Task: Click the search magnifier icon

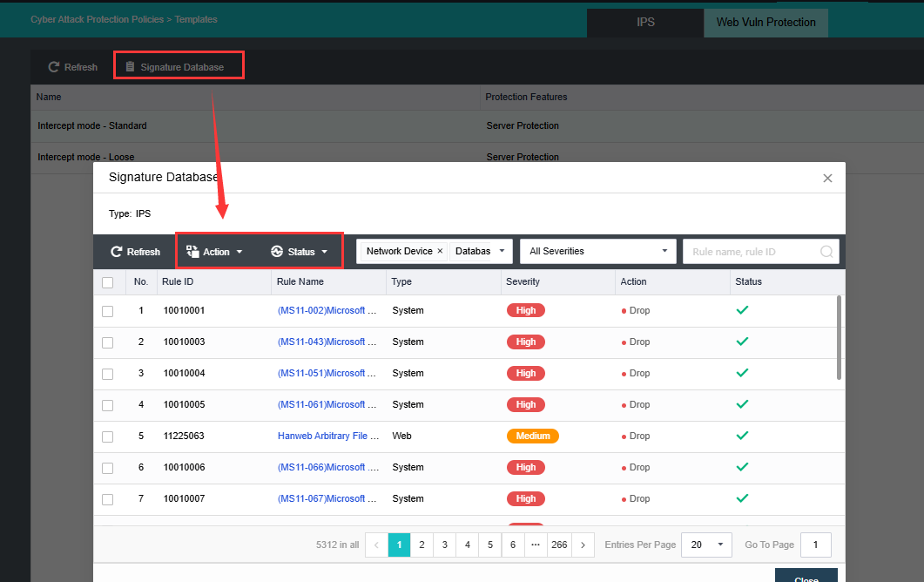Action: (x=826, y=252)
